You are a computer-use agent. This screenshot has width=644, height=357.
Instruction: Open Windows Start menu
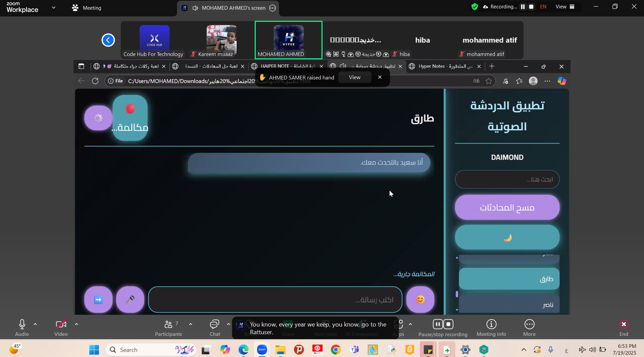tap(94, 350)
